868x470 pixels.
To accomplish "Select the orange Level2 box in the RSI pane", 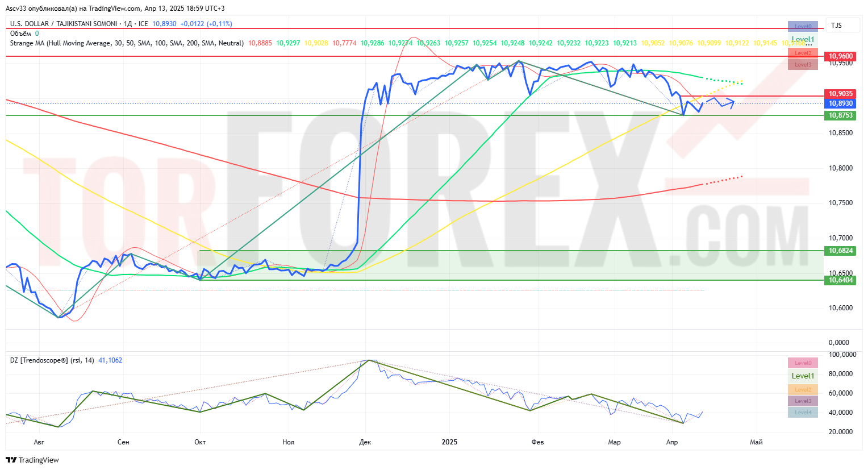I will tap(803, 389).
